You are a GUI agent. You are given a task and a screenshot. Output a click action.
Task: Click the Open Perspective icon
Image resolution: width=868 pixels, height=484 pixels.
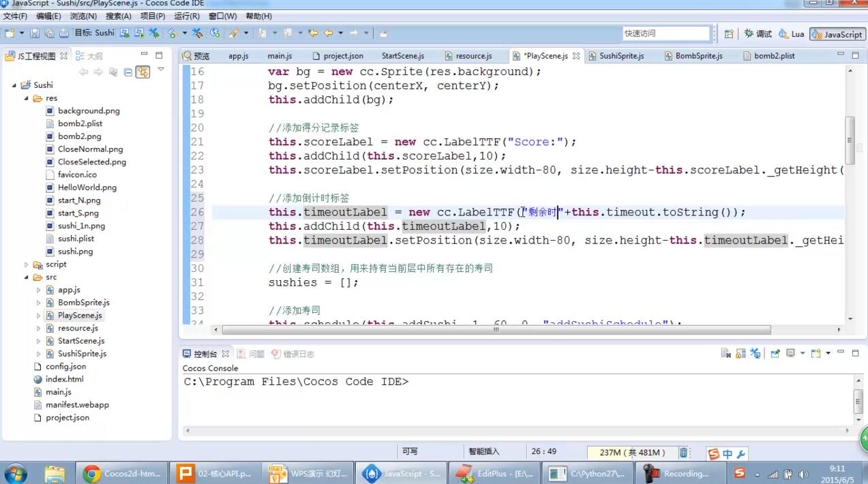tap(729, 33)
